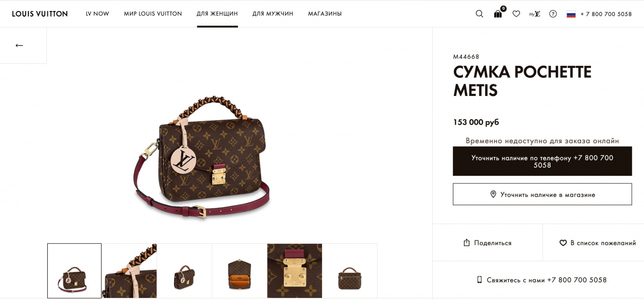Click the wishlist heart icon in header
The width and height of the screenshot is (644, 300).
point(516,14)
